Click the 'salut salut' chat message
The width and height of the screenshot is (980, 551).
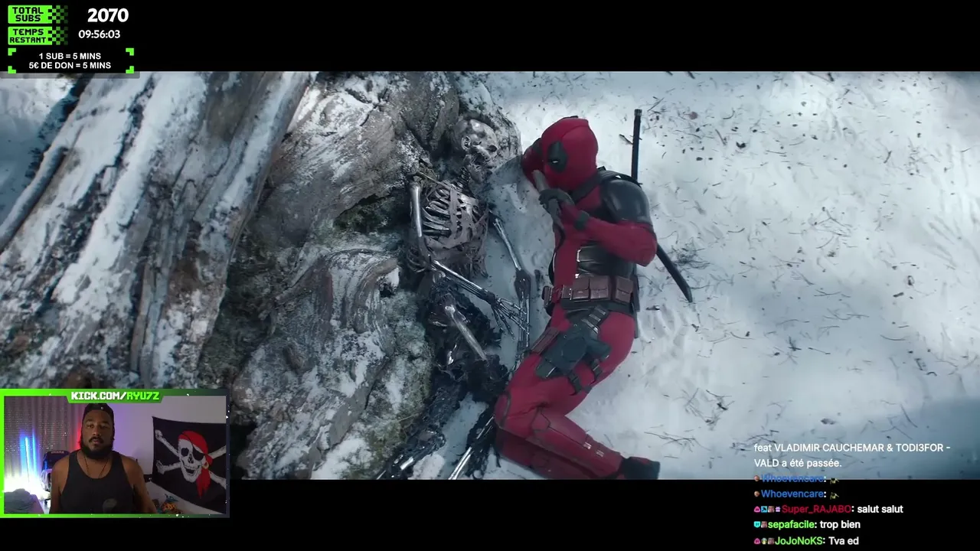pyautogui.click(x=880, y=509)
